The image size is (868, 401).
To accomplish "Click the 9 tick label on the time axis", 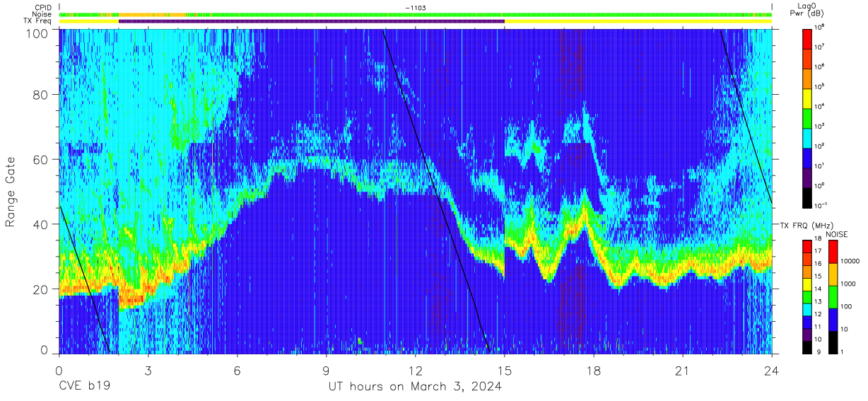I will click(x=326, y=371).
